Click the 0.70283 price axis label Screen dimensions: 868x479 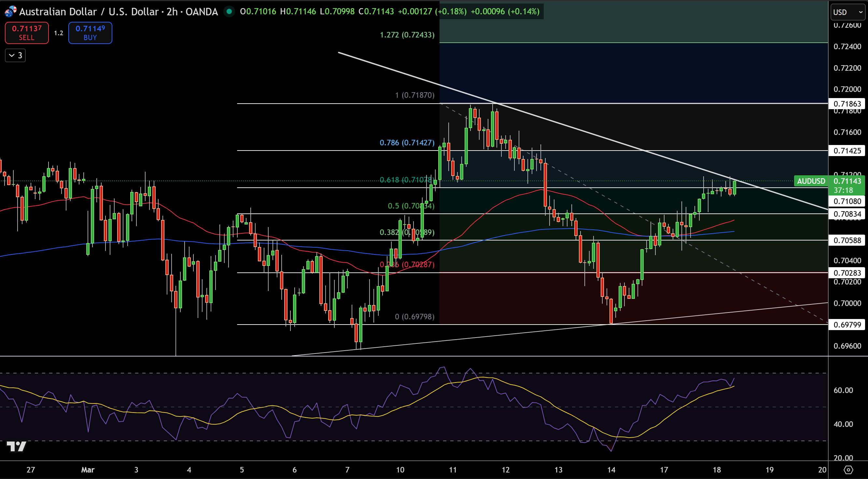[x=847, y=272]
